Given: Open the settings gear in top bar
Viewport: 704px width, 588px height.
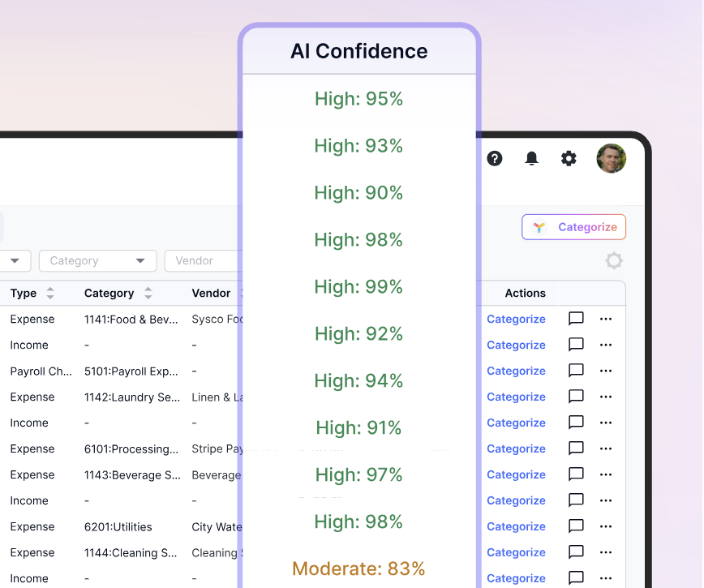Looking at the screenshot, I should tap(569, 158).
